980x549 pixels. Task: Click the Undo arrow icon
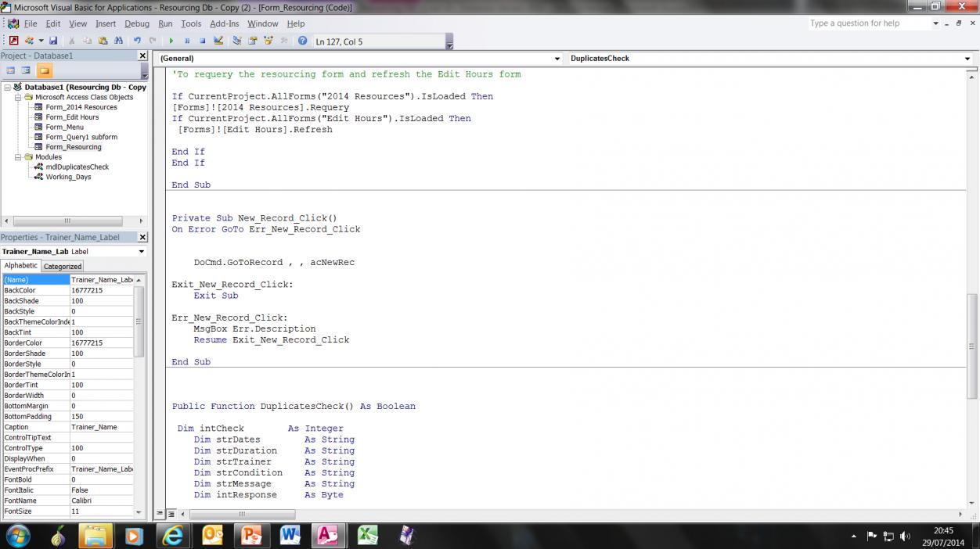[137, 41]
